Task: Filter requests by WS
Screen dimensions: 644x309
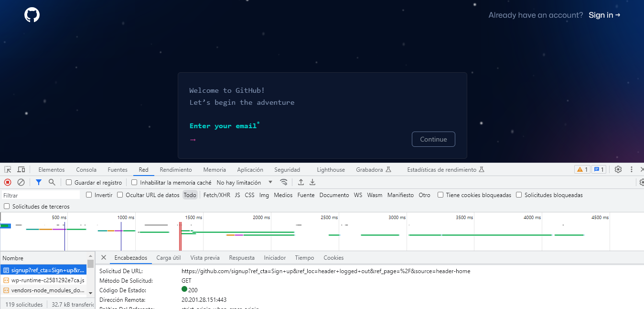Action: click(x=358, y=195)
